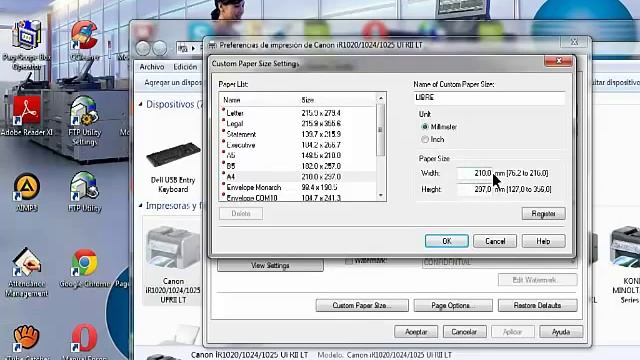This screenshot has width=640, height=360.
Task: Select Letter row in Paper List
Action: [x=298, y=113]
